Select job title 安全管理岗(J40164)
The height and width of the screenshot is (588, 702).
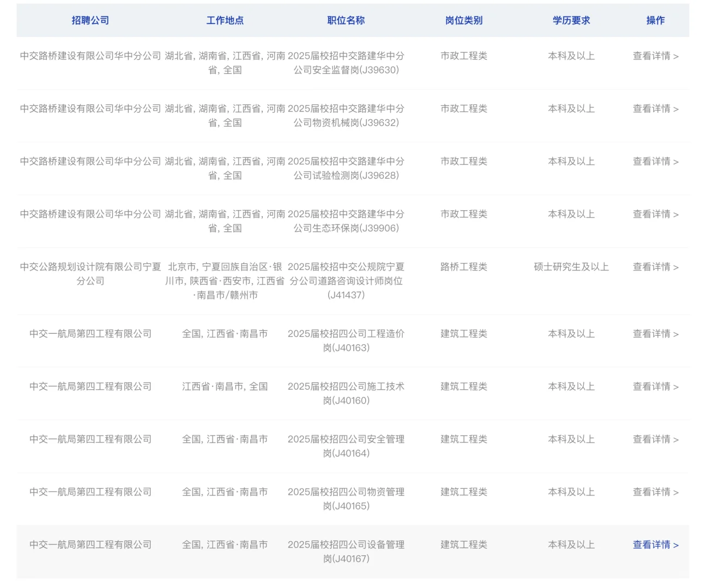(346, 446)
